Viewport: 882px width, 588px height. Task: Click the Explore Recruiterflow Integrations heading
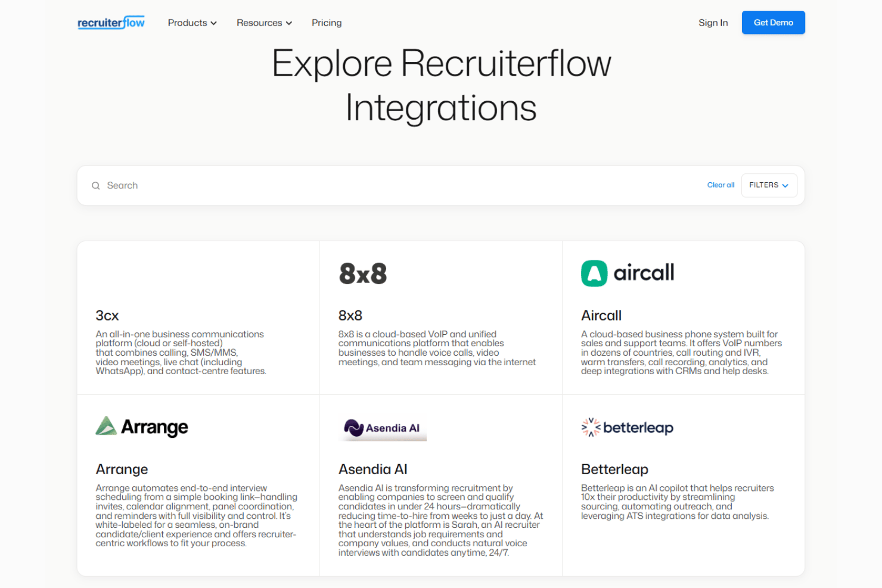(441, 85)
